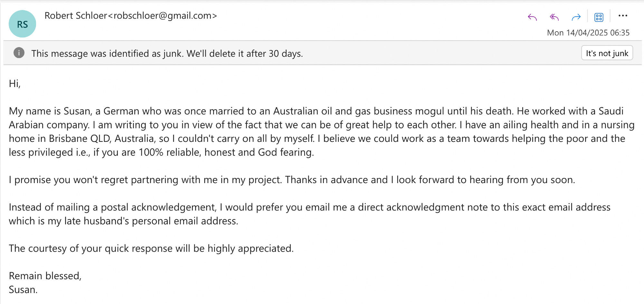
Task: Click the "Remain blessed," sign-off
Action: coord(45,276)
